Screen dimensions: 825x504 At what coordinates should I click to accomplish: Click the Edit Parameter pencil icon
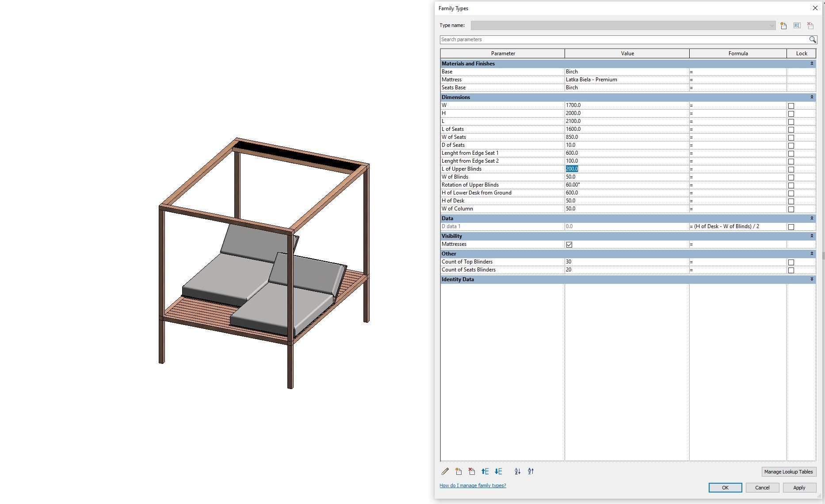[445, 472]
